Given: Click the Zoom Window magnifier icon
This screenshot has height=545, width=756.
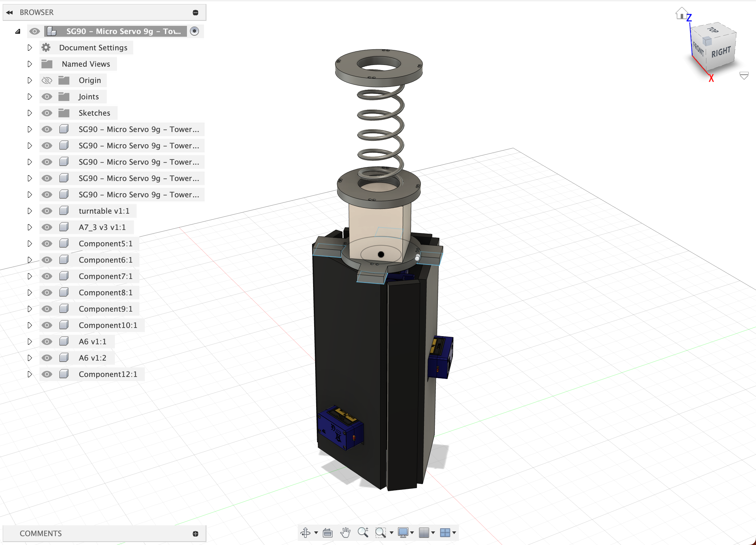Looking at the screenshot, I should pos(380,532).
